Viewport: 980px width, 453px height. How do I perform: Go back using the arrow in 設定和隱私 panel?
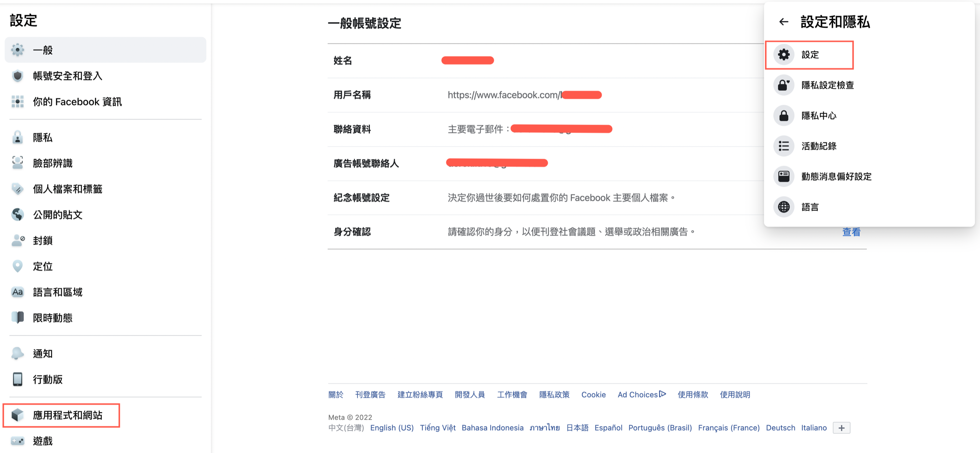(x=784, y=22)
